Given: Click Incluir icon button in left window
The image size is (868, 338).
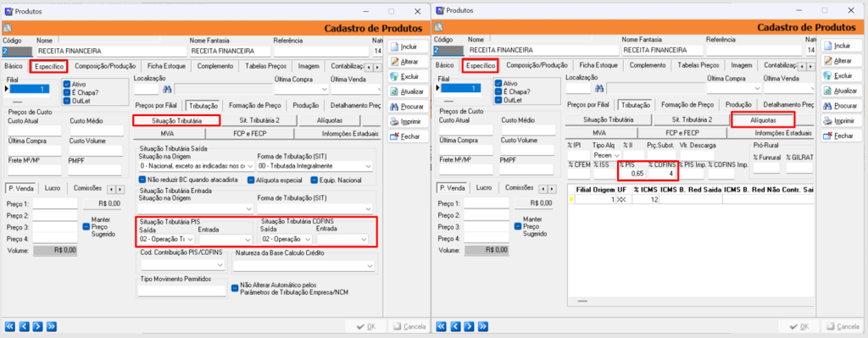Looking at the screenshot, I should coord(408,47).
